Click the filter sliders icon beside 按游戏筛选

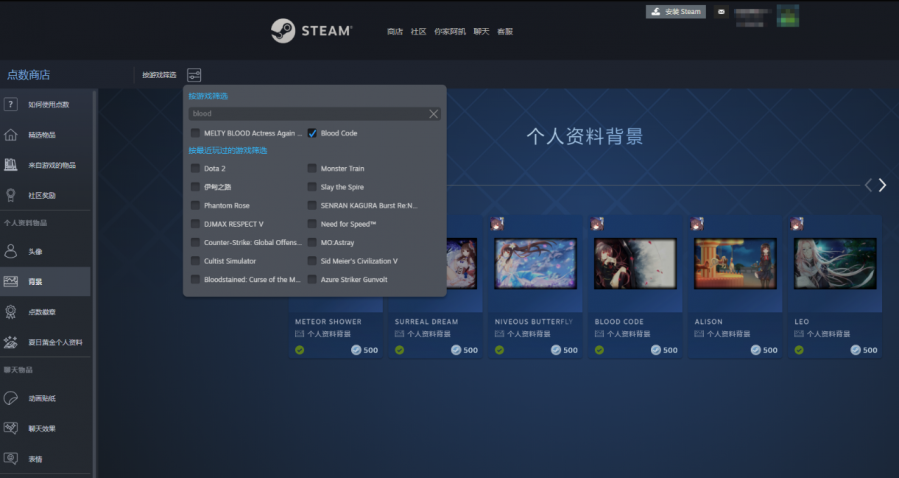pos(194,75)
